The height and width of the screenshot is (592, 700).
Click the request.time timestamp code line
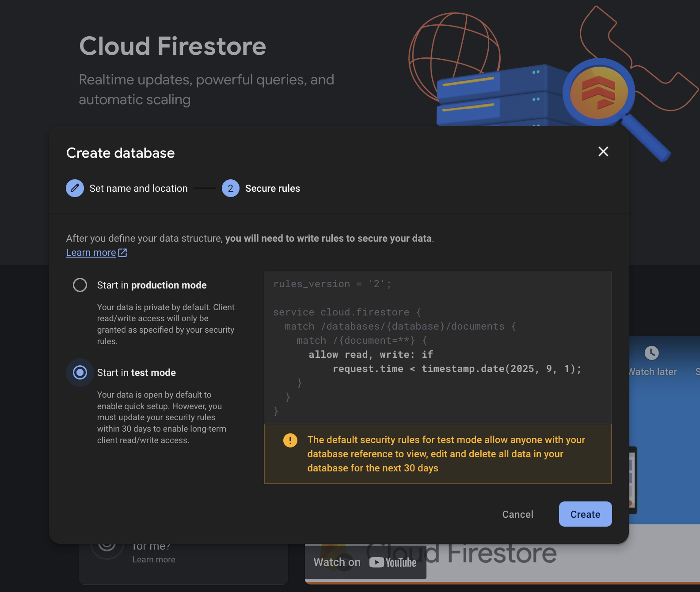pos(457,369)
